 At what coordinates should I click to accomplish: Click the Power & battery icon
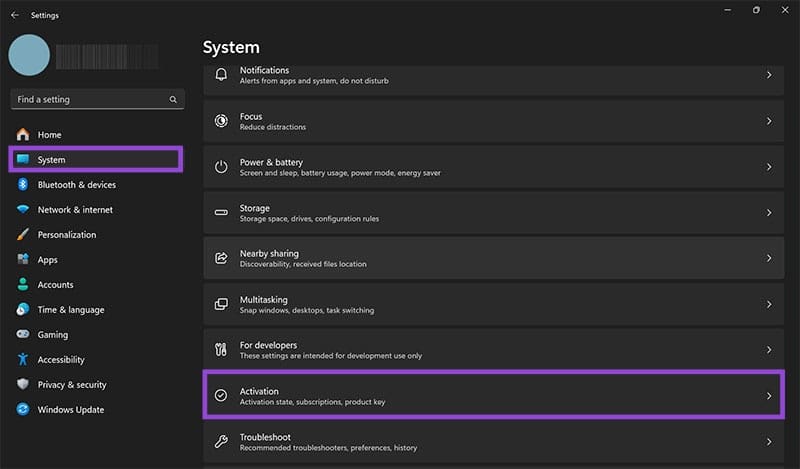221,167
